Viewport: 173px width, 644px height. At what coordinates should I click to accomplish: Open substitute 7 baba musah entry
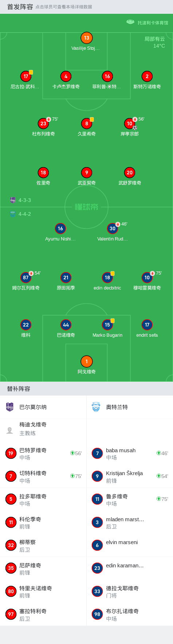tap(130, 453)
